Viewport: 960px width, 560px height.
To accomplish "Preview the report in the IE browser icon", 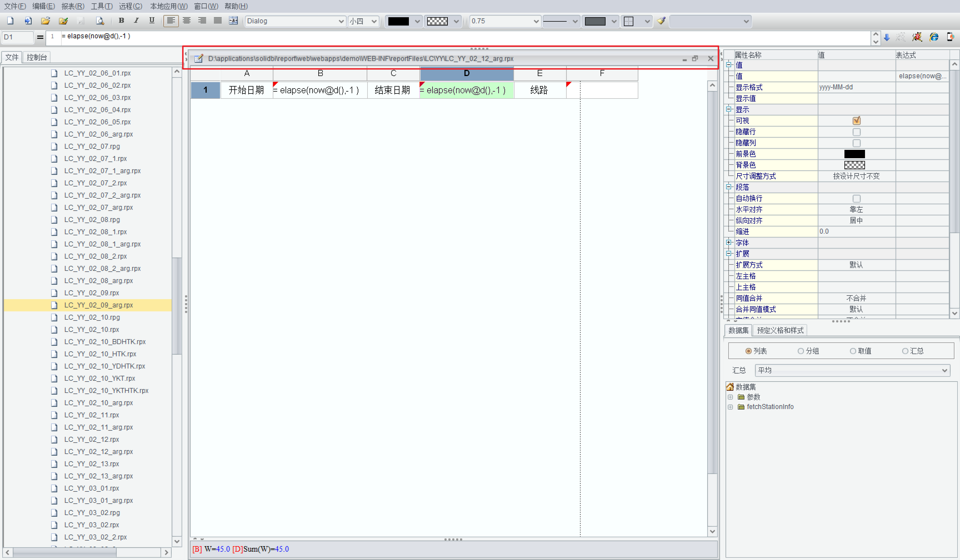I will click(x=934, y=37).
